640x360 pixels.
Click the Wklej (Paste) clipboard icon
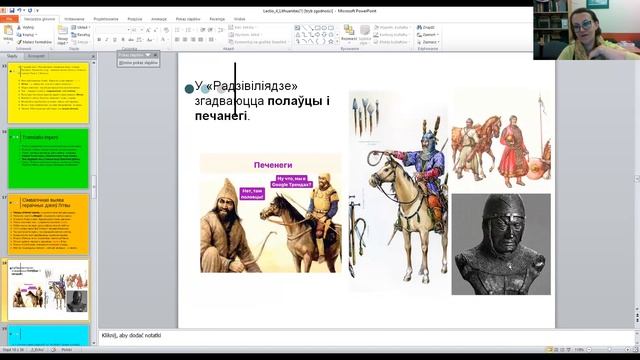pyautogui.click(x=8, y=31)
